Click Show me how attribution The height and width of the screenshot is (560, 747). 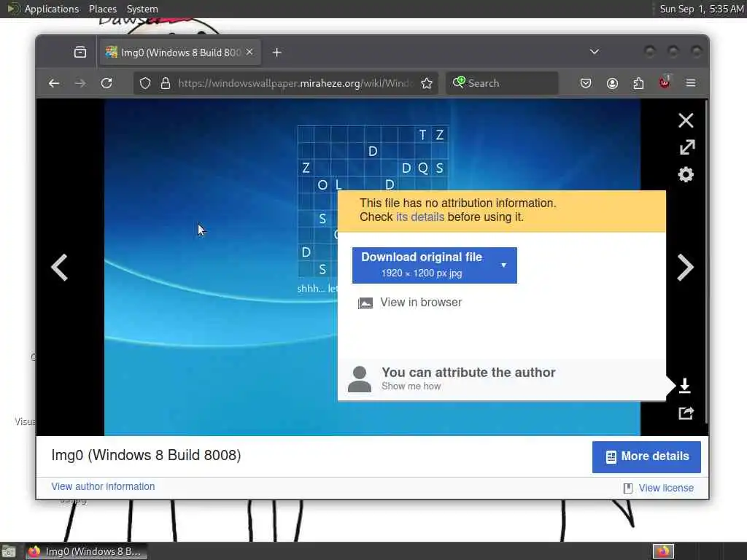click(411, 386)
